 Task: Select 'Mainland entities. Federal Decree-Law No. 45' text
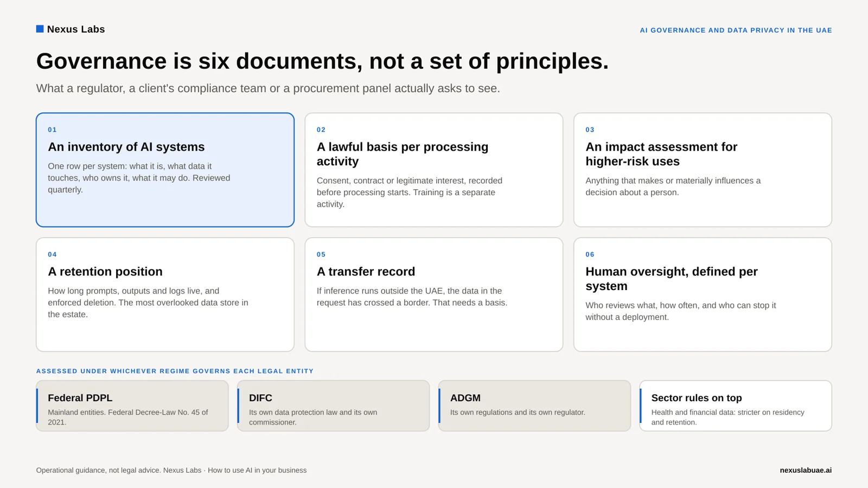[x=127, y=417]
